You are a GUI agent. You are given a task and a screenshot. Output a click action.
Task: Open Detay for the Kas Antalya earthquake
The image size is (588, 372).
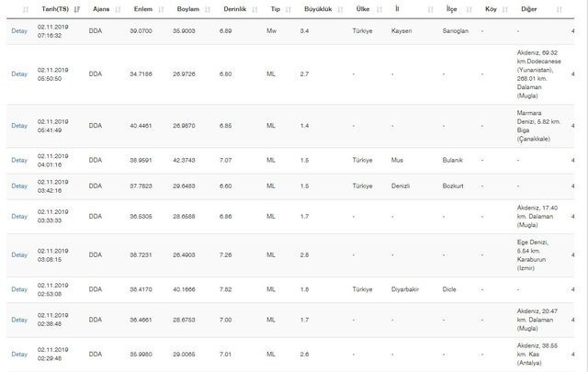18,354
